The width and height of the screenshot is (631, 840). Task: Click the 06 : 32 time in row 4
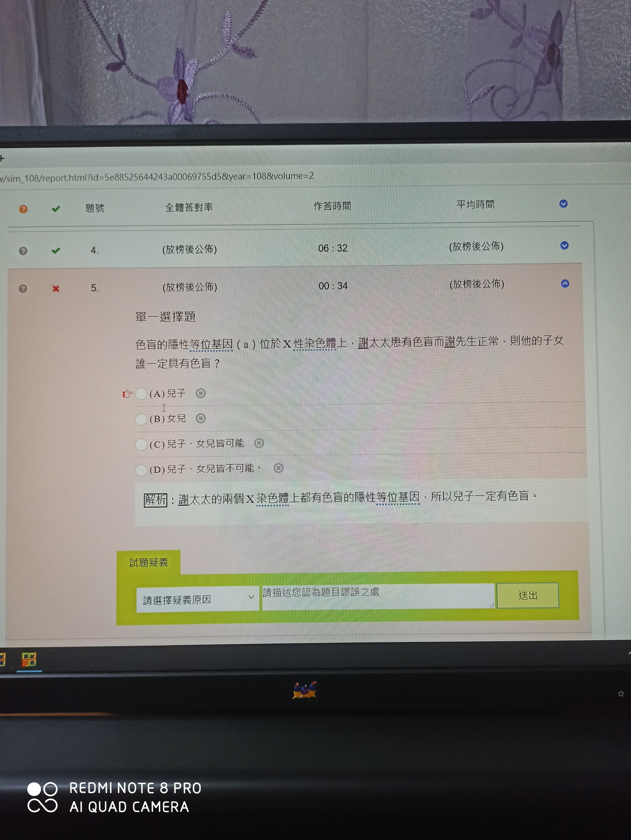tap(333, 249)
